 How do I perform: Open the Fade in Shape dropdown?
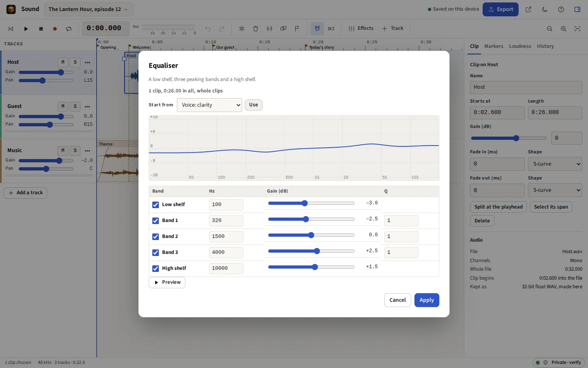[555, 164]
